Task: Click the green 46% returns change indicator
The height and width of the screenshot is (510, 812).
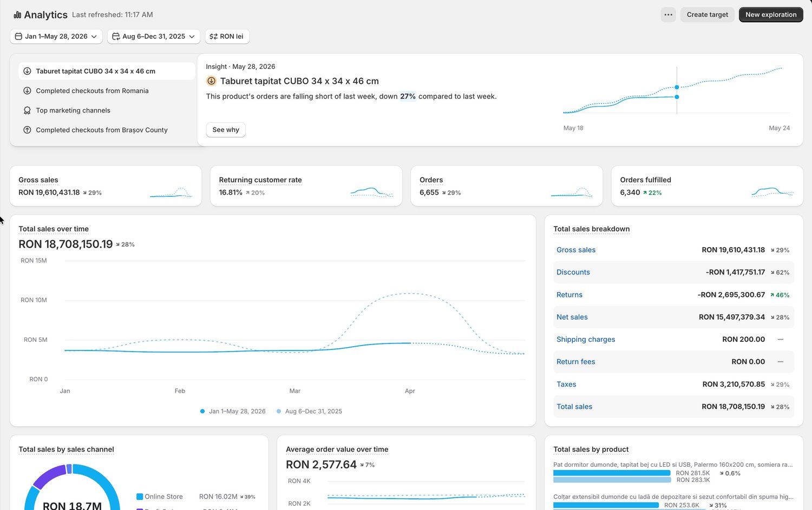Action: click(780, 295)
